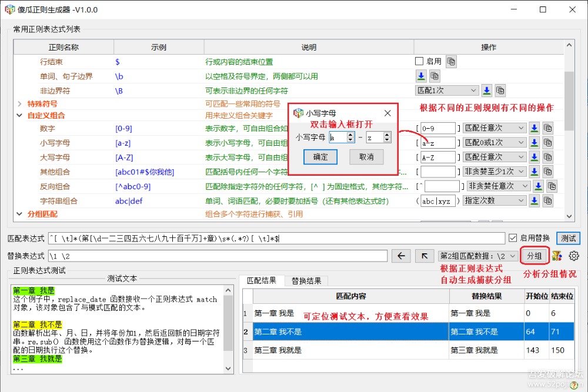Viewport: 588px width, 392px height.
Task: Click 确定 button in 小写字母 dialog
Action: point(320,157)
